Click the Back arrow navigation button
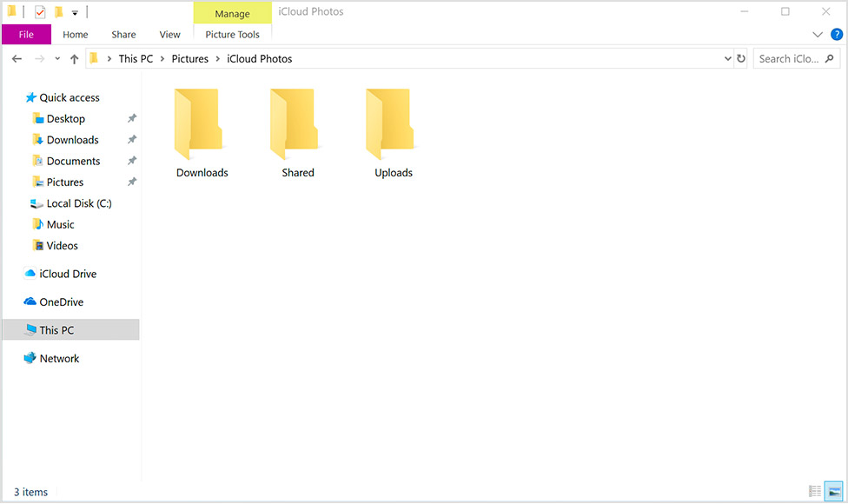 coord(17,59)
